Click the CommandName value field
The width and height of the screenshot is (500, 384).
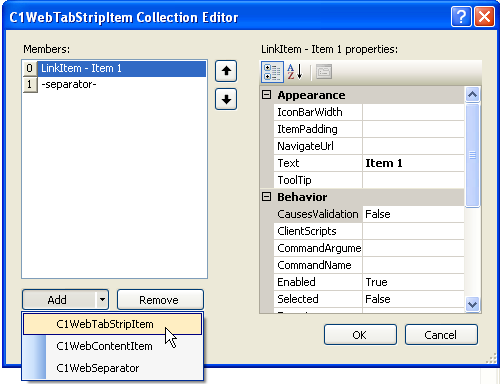413,265
